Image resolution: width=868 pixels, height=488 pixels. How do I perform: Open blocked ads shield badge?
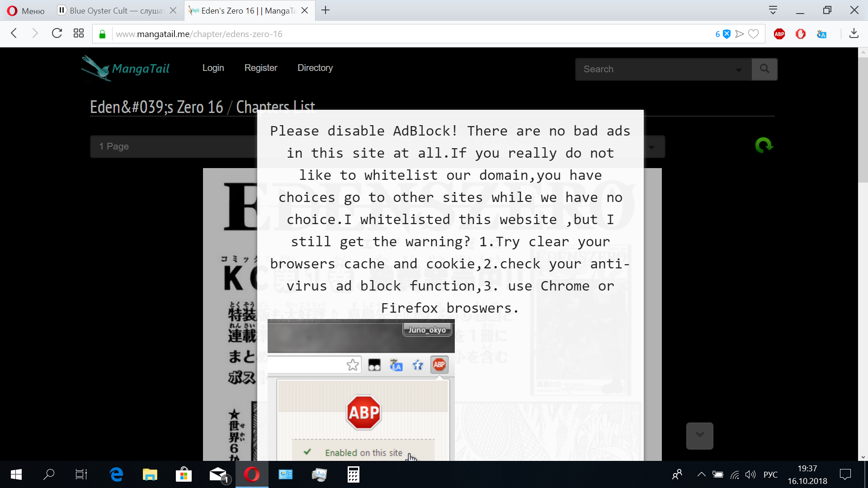tap(723, 34)
